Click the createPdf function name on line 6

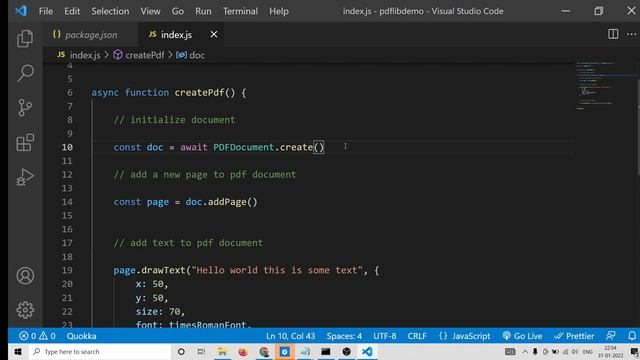pos(199,93)
